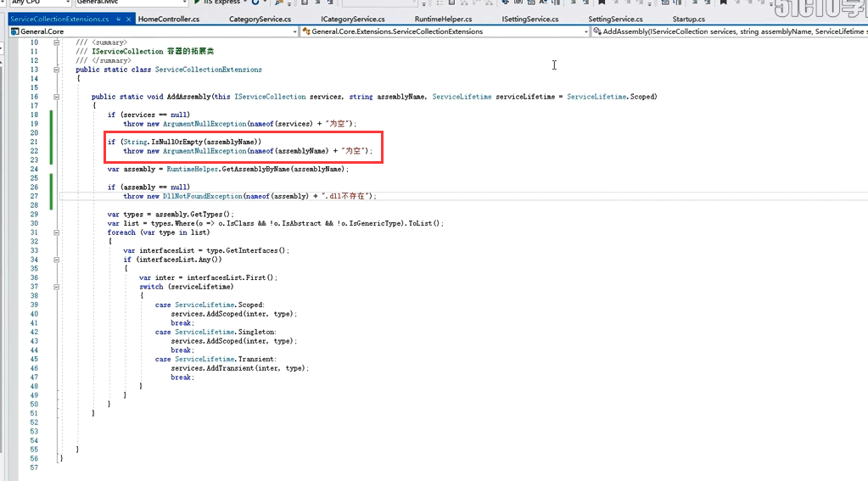Collapse the summary comment at line 10
Image resolution: width=868 pixels, height=481 pixels.
click(57, 42)
